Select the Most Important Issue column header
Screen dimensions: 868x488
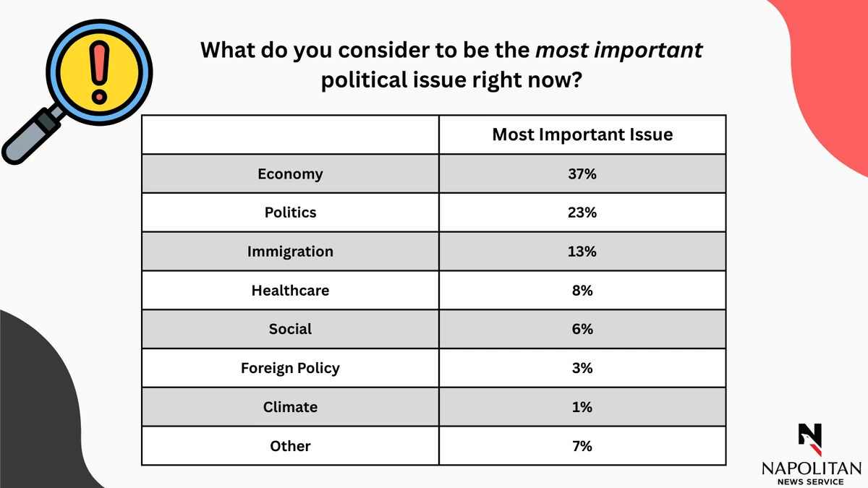tap(582, 134)
